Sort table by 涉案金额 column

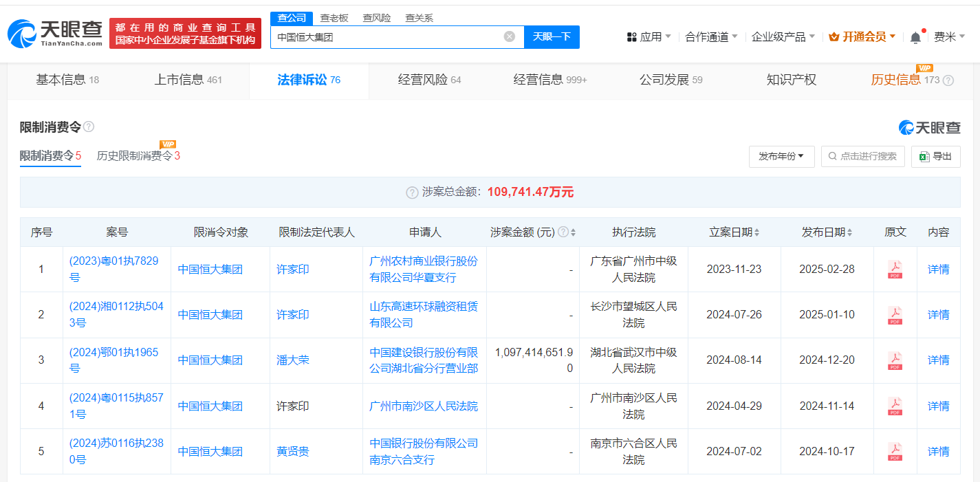tap(574, 232)
